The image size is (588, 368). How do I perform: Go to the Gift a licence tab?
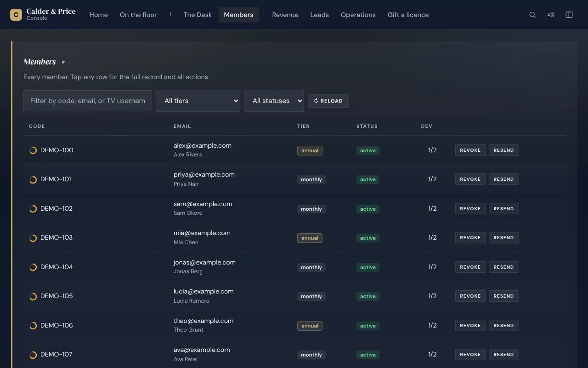(408, 15)
